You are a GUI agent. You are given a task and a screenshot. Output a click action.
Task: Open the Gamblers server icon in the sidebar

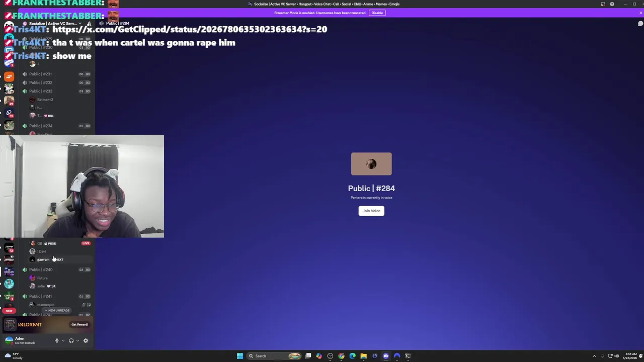(x=9, y=297)
